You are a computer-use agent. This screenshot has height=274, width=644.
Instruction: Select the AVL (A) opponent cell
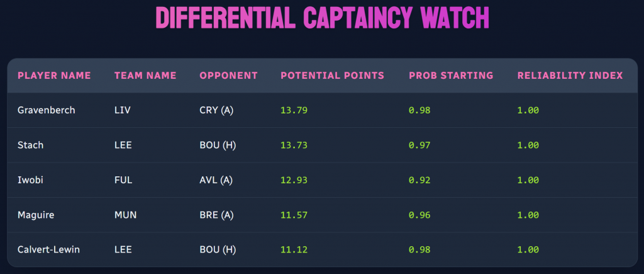(x=216, y=180)
